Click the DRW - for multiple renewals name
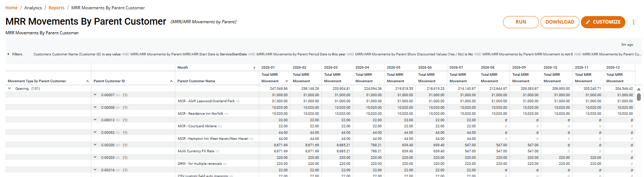The height and width of the screenshot is (177, 644). pyautogui.click(x=200, y=164)
